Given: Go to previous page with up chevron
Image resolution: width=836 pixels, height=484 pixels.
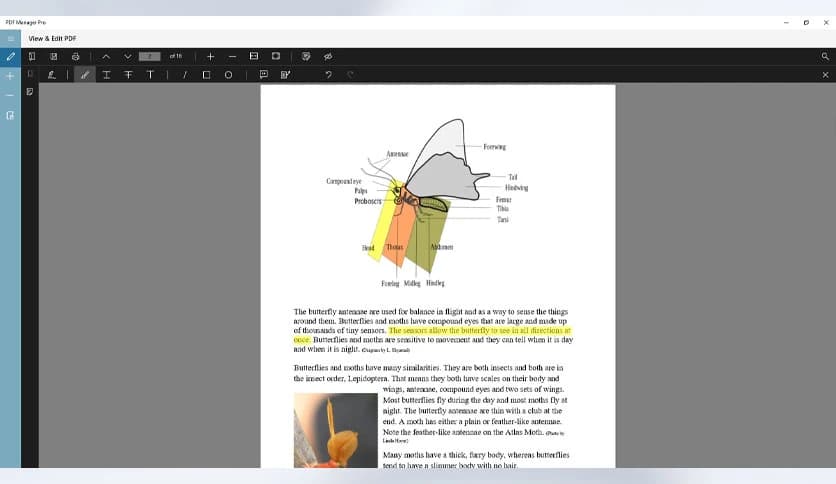Looking at the screenshot, I should [106, 56].
